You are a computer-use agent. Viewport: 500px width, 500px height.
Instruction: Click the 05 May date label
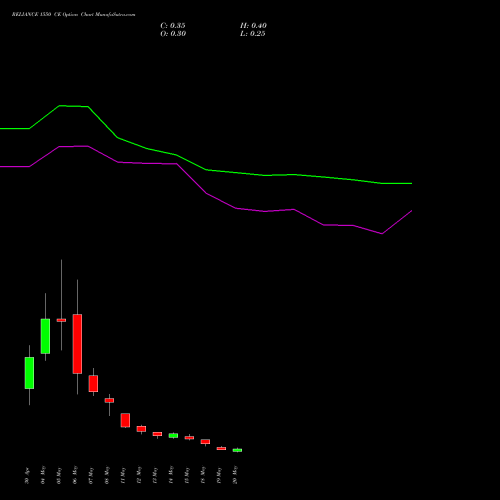(59, 476)
